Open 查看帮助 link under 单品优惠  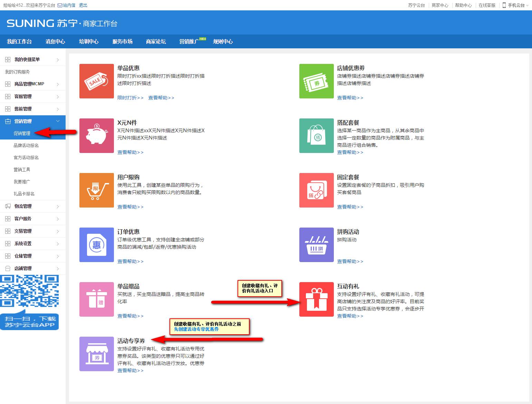click(161, 98)
